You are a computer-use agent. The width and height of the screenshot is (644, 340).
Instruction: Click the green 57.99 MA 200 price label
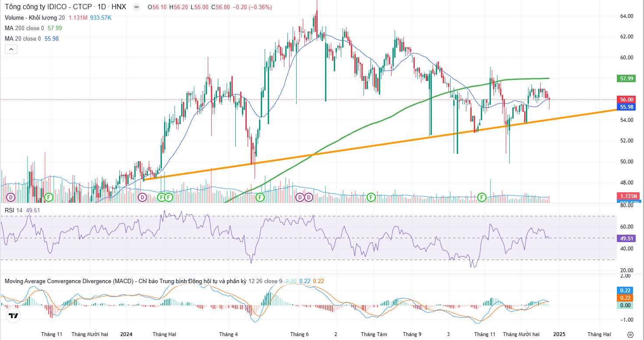click(627, 79)
